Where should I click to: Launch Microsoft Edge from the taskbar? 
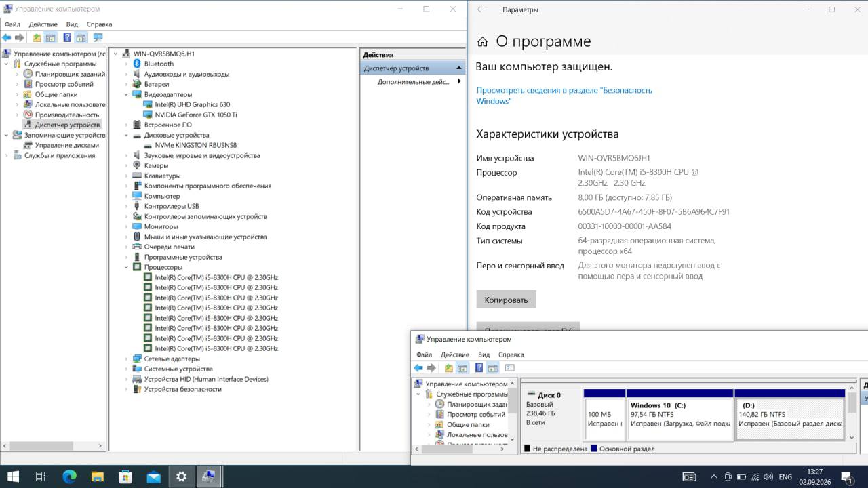pyautogui.click(x=69, y=476)
